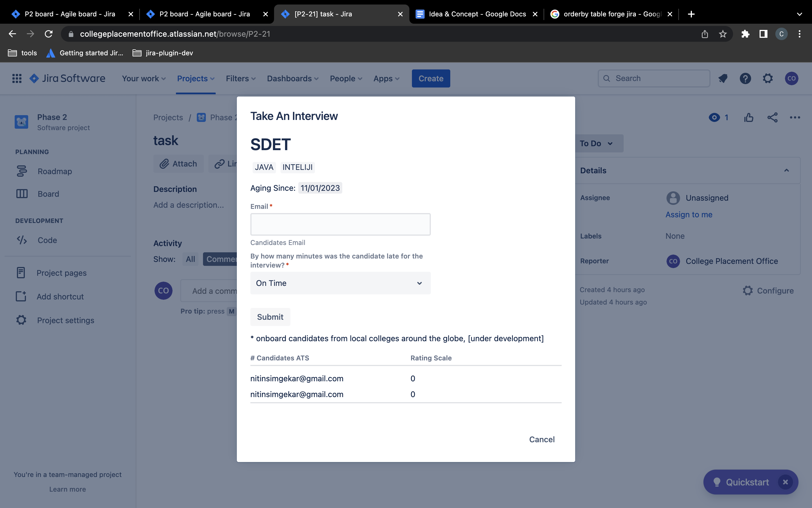
Task: Open the On Time lateness dropdown
Action: tap(340, 283)
